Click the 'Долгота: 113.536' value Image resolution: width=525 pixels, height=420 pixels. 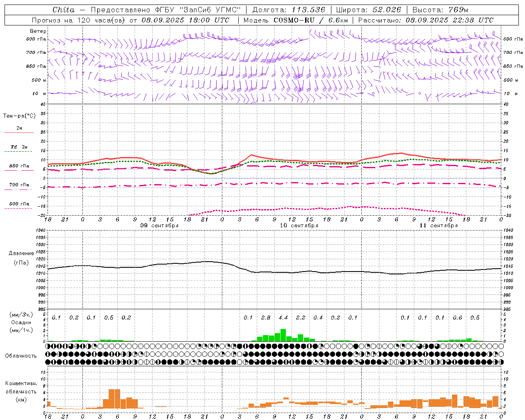[289, 10]
